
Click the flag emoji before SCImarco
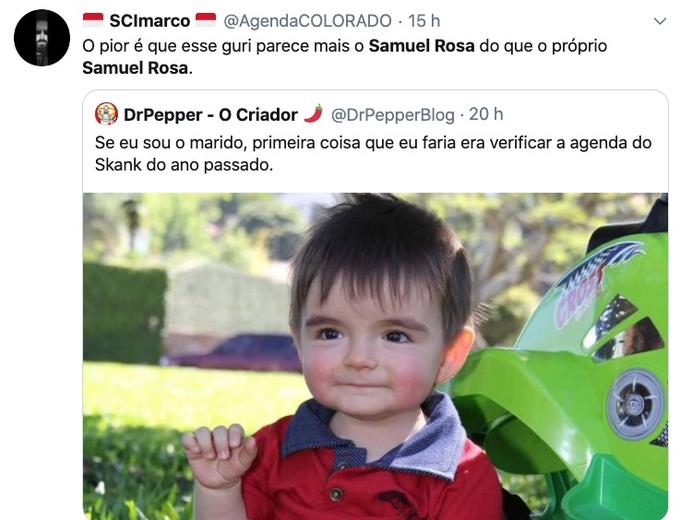pyautogui.click(x=93, y=20)
